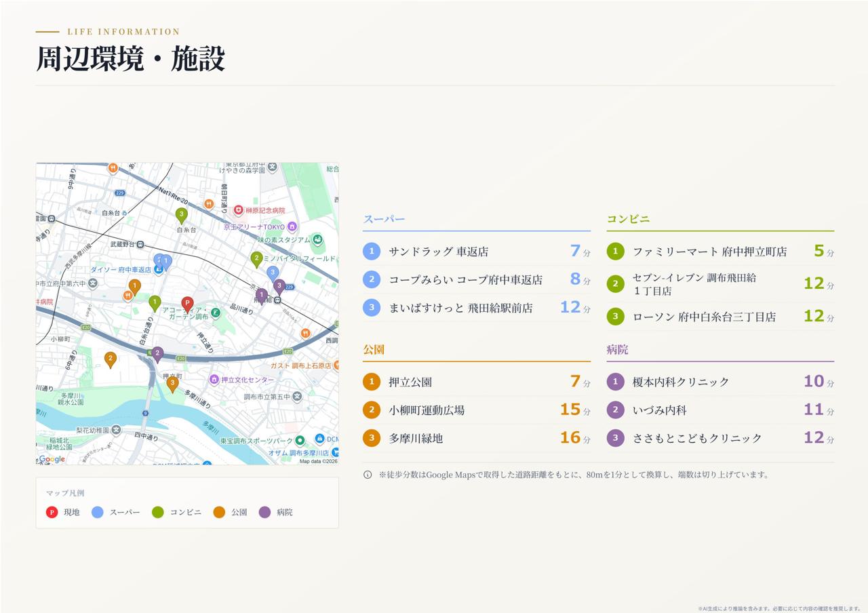Select number badge 1 beside 押立公園
Image resolution: width=868 pixels, height=613 pixels.
[x=372, y=382]
